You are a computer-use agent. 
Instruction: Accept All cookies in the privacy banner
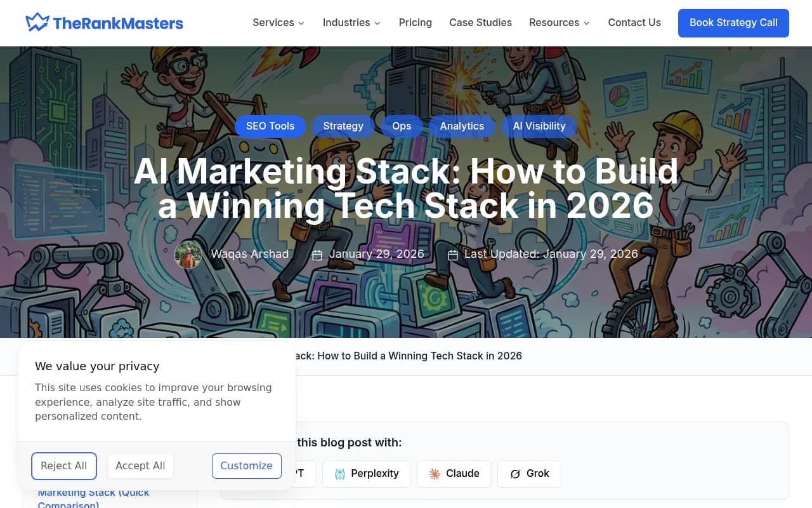pos(140,465)
